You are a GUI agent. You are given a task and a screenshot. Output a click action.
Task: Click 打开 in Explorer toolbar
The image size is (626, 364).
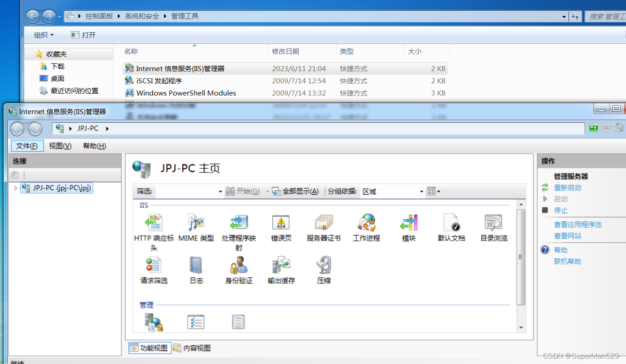point(84,35)
